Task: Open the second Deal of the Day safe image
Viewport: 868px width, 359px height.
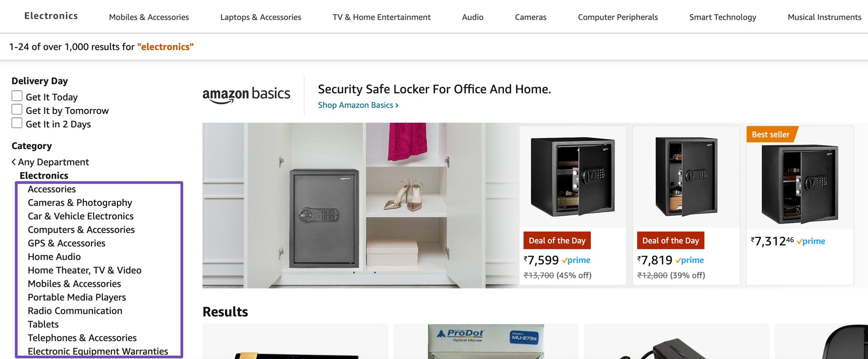Action: click(x=686, y=176)
